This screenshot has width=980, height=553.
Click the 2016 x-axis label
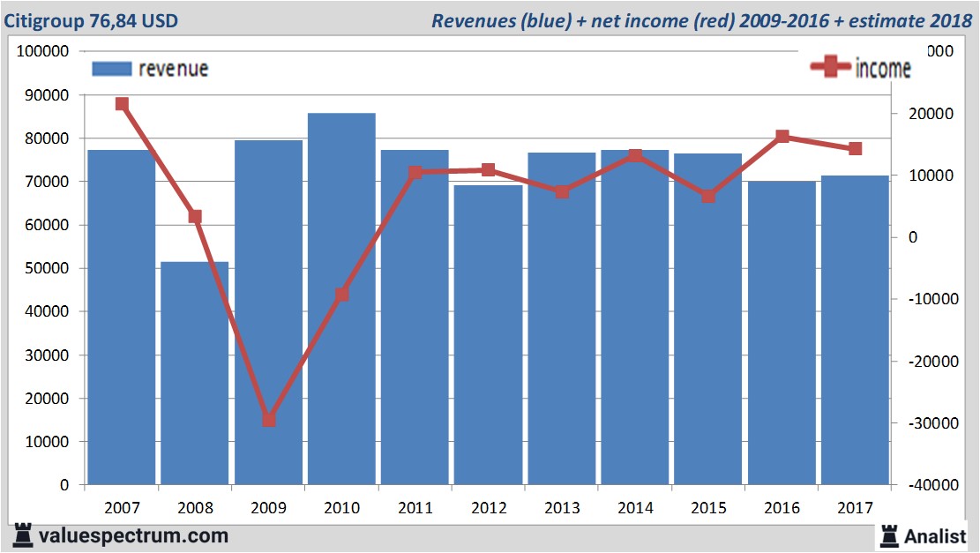[x=782, y=507]
